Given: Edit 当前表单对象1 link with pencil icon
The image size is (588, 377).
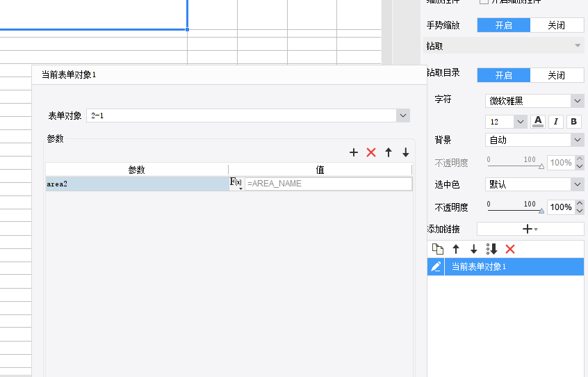Looking at the screenshot, I should (436, 266).
